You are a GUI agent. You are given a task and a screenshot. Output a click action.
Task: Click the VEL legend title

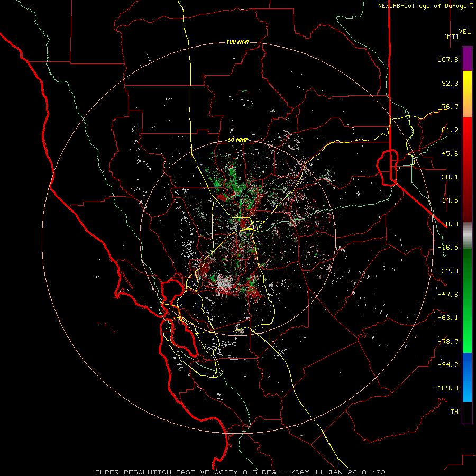[x=465, y=32]
